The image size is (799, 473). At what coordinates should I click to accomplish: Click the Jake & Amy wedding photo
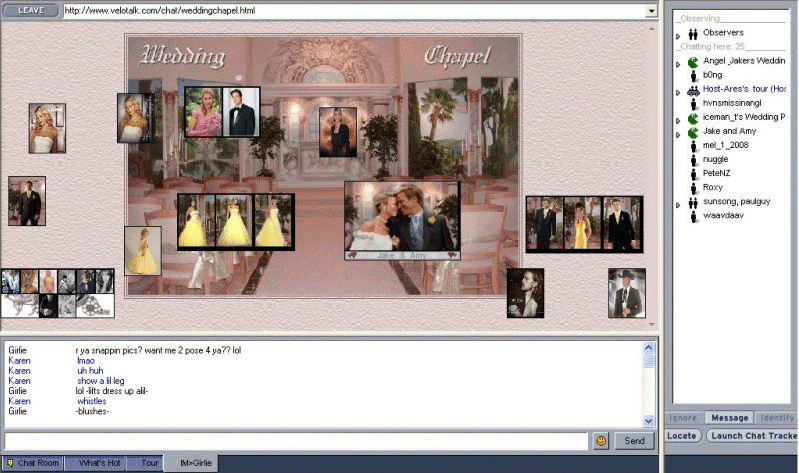tap(402, 217)
